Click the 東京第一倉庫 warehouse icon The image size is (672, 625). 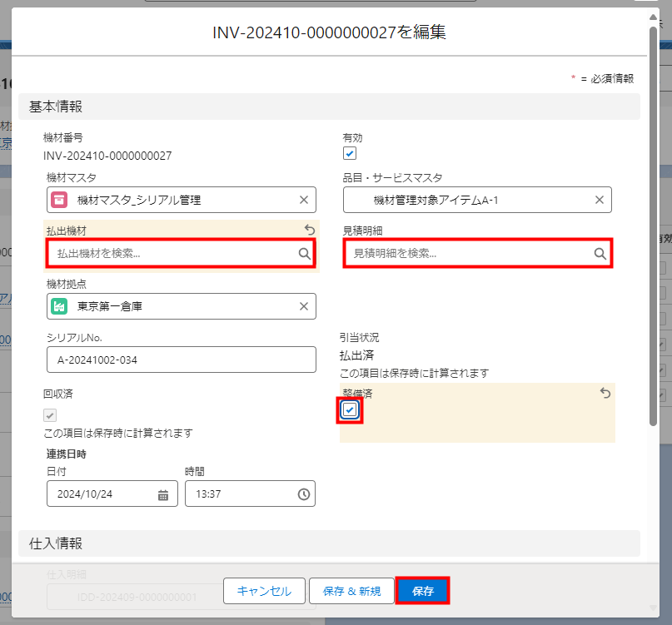click(59, 306)
